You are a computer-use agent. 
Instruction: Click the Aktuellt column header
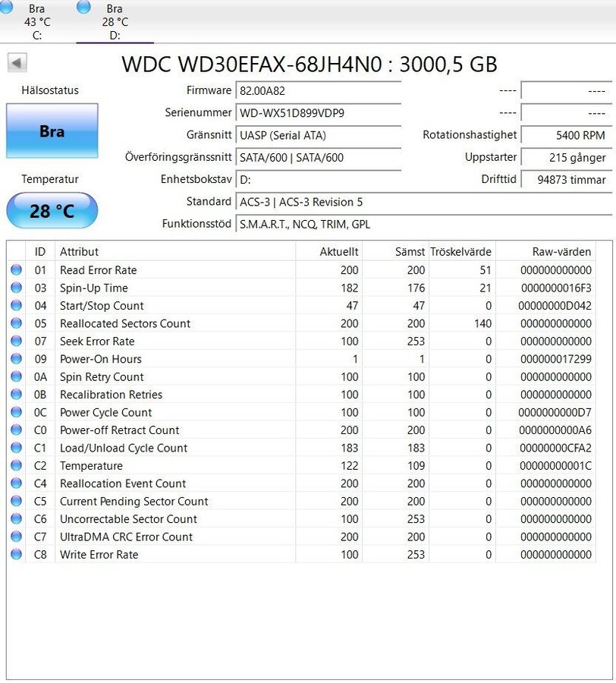tap(329, 251)
